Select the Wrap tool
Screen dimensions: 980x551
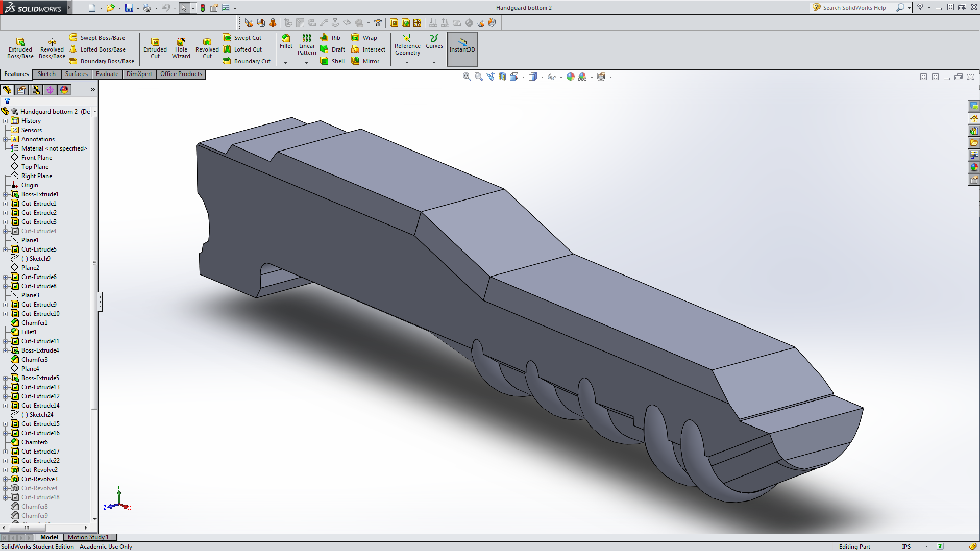point(364,38)
